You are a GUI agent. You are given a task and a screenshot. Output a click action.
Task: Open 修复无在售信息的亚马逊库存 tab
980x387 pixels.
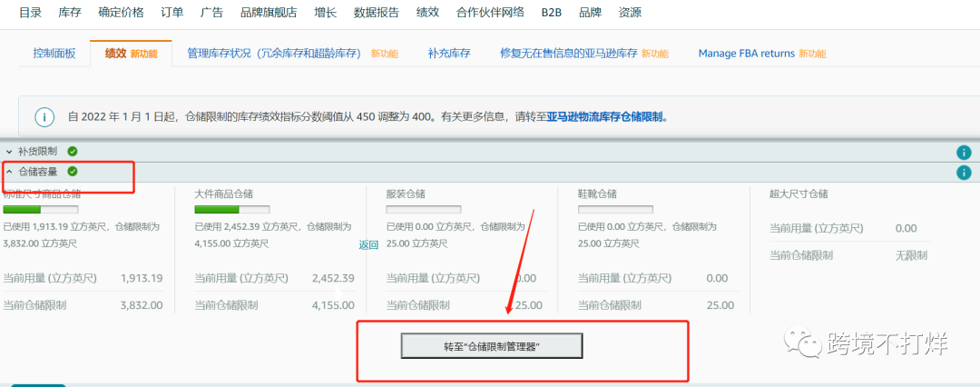[569, 54]
